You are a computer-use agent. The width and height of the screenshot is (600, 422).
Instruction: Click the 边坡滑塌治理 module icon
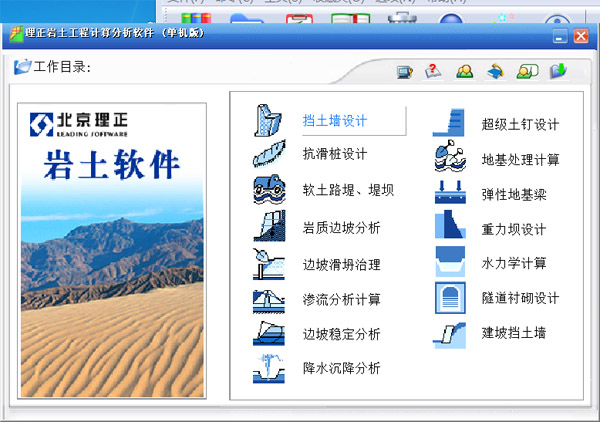tap(269, 264)
